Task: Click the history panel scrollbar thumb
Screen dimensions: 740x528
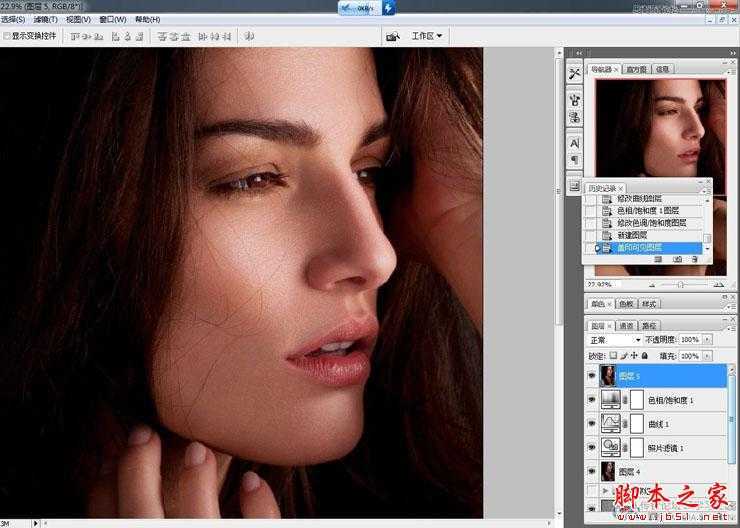Action: click(x=707, y=239)
